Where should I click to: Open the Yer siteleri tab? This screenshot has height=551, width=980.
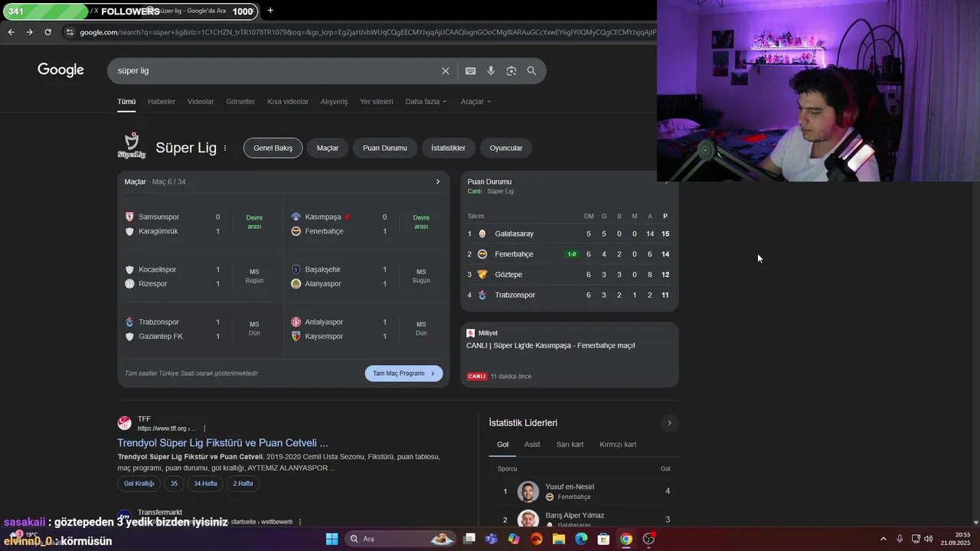tap(377, 101)
